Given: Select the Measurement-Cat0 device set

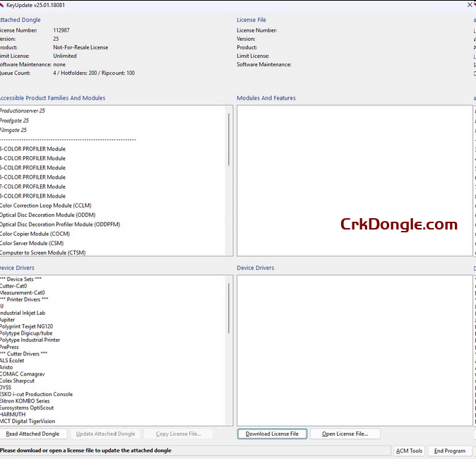Looking at the screenshot, I should point(23,292).
